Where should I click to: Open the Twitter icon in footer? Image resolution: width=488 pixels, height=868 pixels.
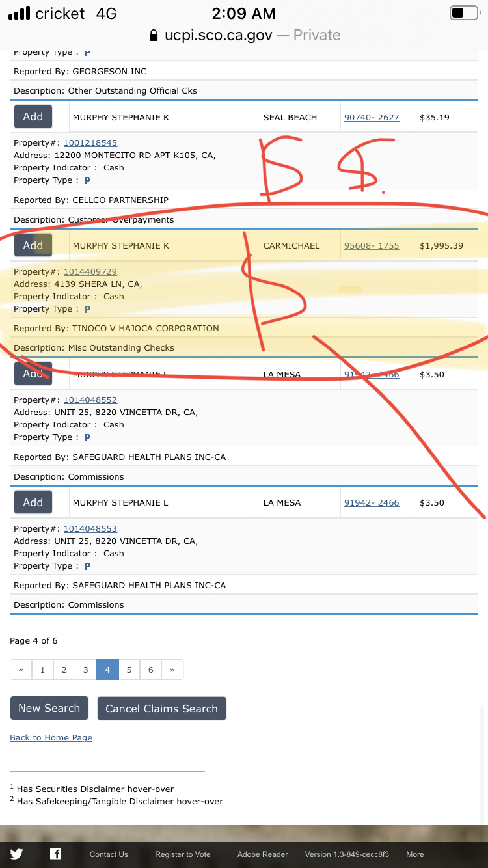click(x=16, y=854)
